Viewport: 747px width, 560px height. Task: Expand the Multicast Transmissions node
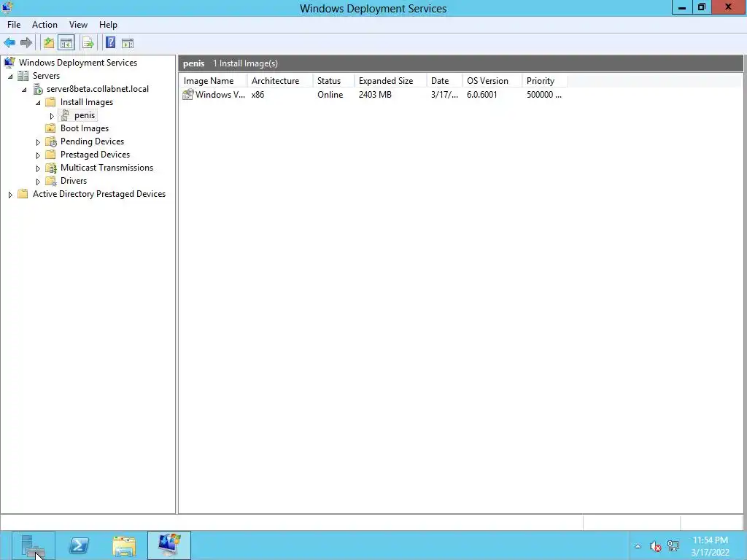click(x=38, y=168)
